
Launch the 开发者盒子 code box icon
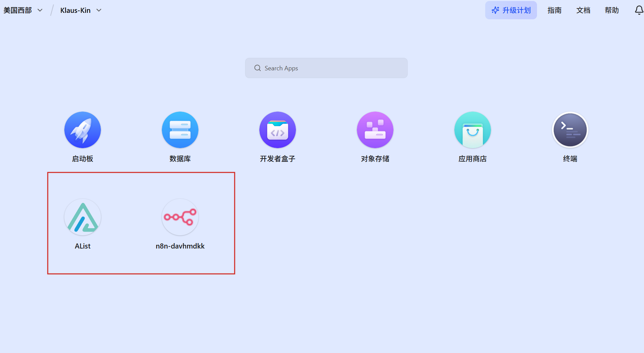click(278, 130)
